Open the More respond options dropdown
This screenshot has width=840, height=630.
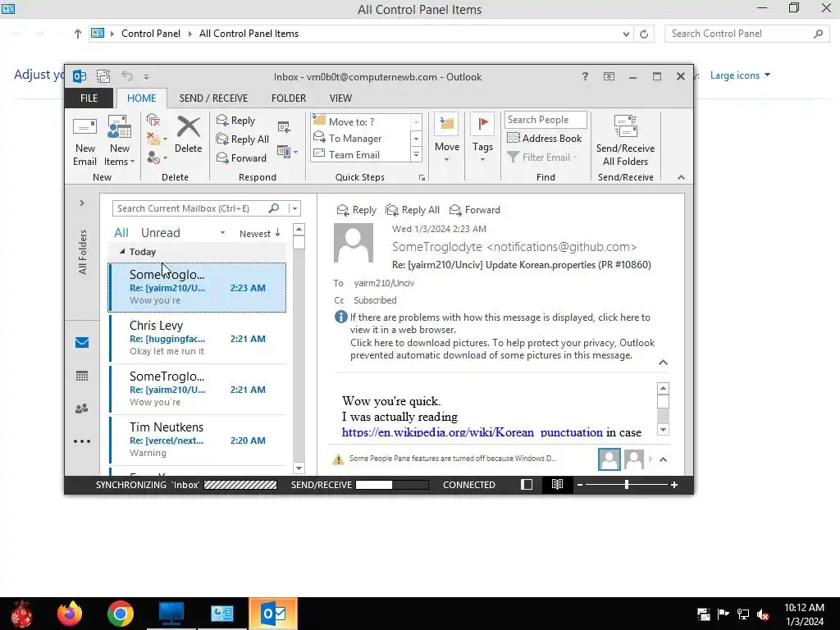[288, 152]
